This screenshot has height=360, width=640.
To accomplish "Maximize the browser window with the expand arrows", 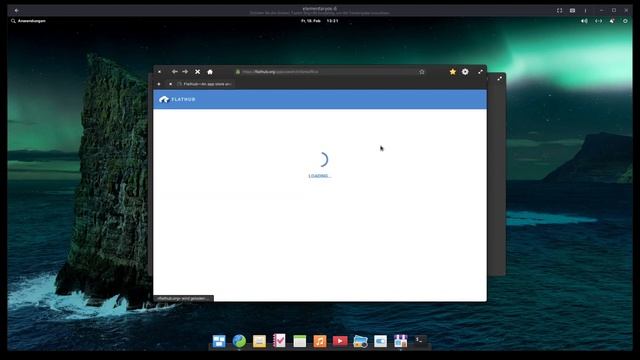I will pyautogui.click(x=480, y=72).
